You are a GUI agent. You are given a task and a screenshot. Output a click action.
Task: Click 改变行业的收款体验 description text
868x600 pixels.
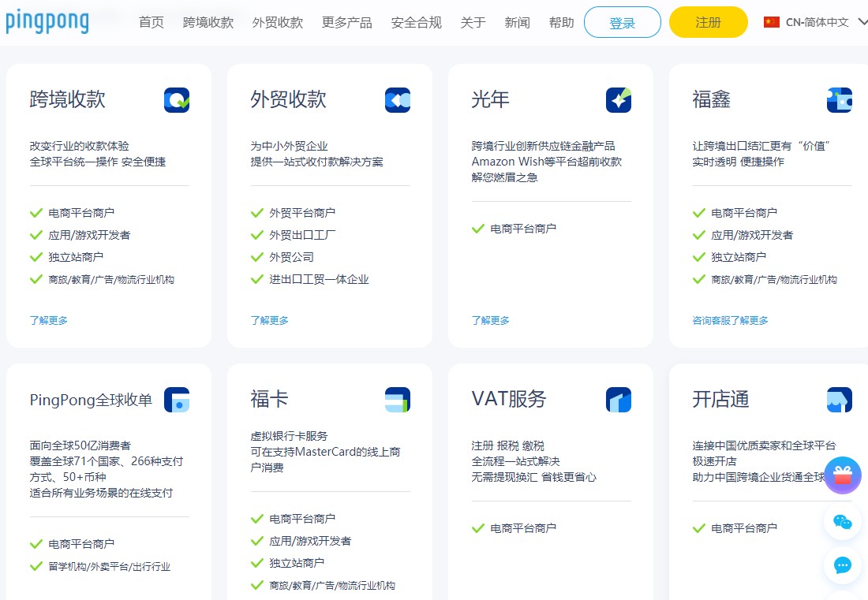(x=79, y=146)
